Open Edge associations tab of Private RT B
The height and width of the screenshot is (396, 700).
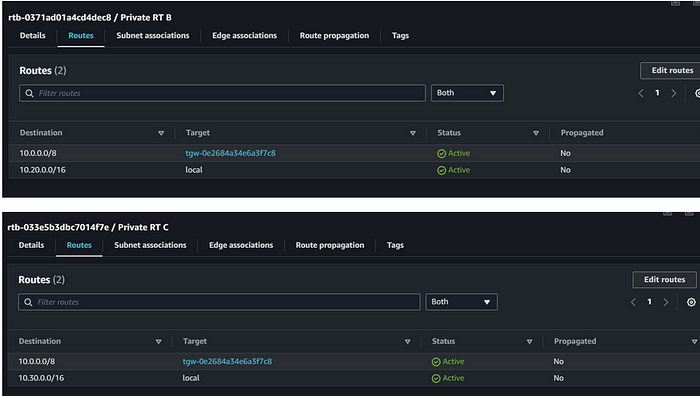tap(244, 35)
